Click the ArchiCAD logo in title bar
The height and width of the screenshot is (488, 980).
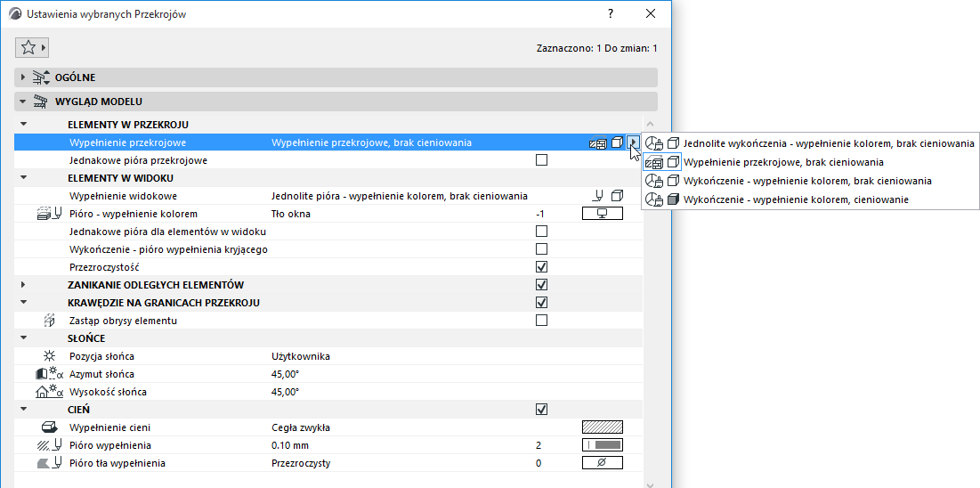[x=15, y=13]
